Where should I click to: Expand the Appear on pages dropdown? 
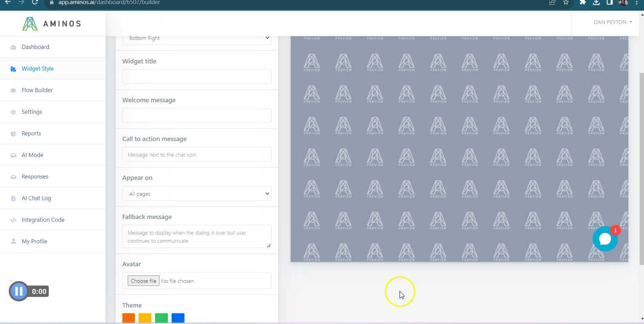coord(196,194)
